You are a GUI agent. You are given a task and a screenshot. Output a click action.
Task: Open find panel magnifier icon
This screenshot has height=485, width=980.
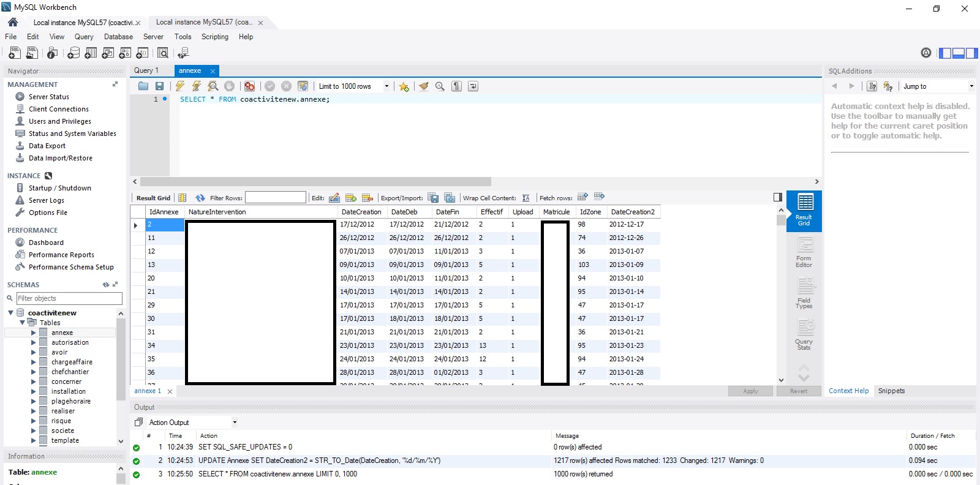click(x=440, y=86)
